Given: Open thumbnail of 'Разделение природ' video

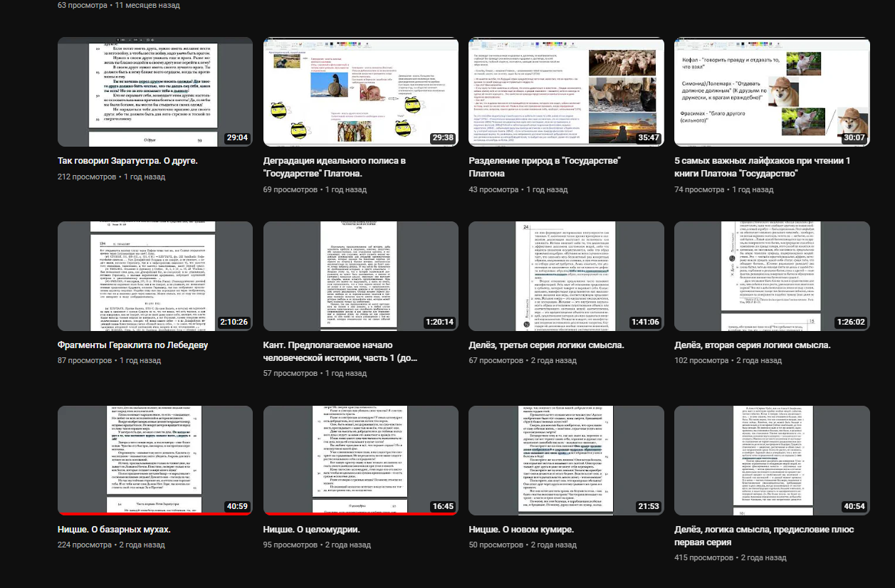Looking at the screenshot, I should coord(566,91).
